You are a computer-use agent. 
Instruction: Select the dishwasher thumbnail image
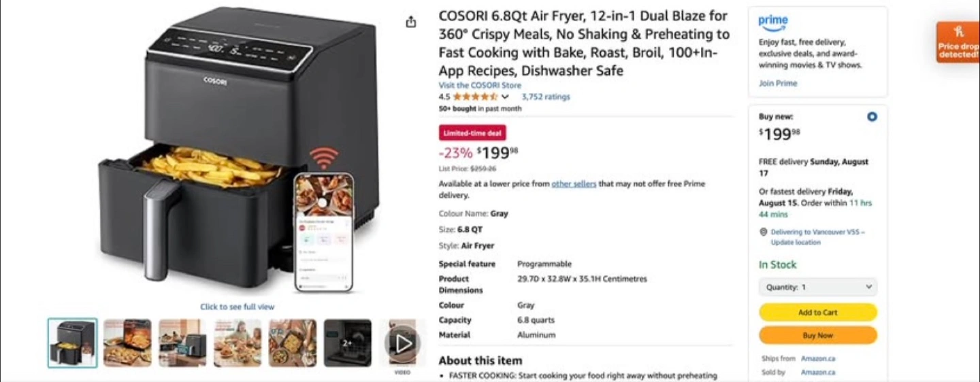348,343
